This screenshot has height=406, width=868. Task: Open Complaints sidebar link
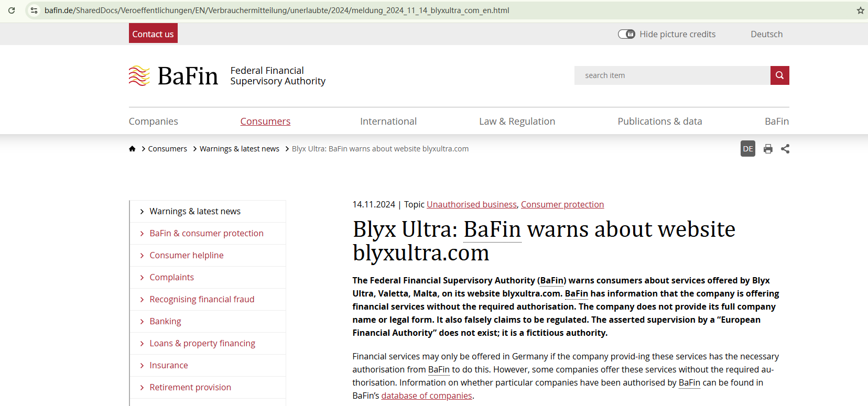[x=172, y=278]
